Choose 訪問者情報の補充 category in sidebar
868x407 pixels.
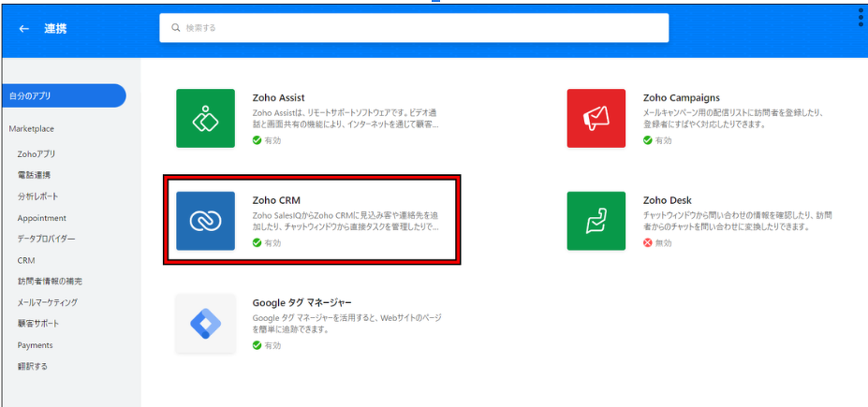tap(50, 282)
